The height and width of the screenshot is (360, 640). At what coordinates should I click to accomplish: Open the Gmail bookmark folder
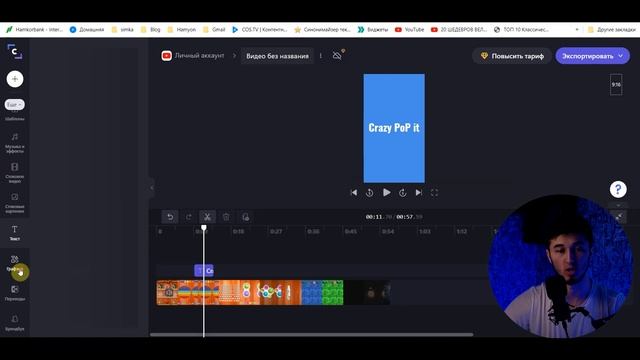[214, 29]
